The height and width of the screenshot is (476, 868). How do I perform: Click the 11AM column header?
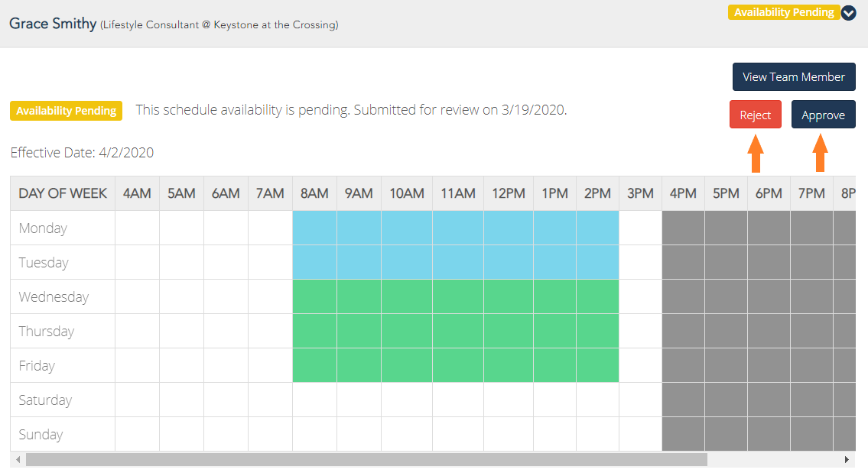pos(458,193)
